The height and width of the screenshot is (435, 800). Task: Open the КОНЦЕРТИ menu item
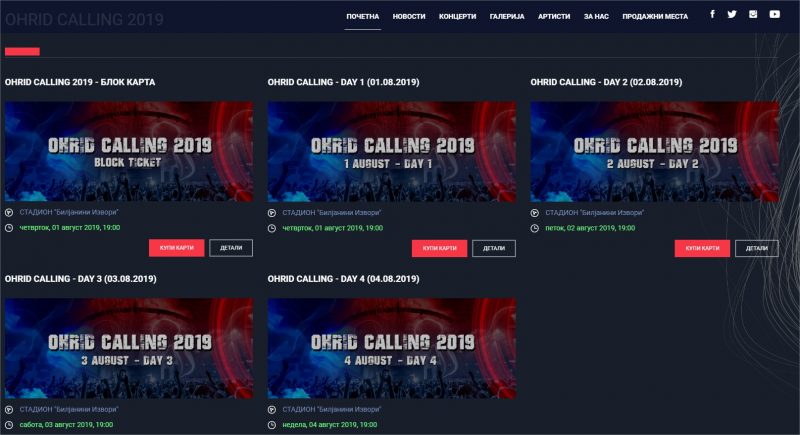pyautogui.click(x=457, y=16)
